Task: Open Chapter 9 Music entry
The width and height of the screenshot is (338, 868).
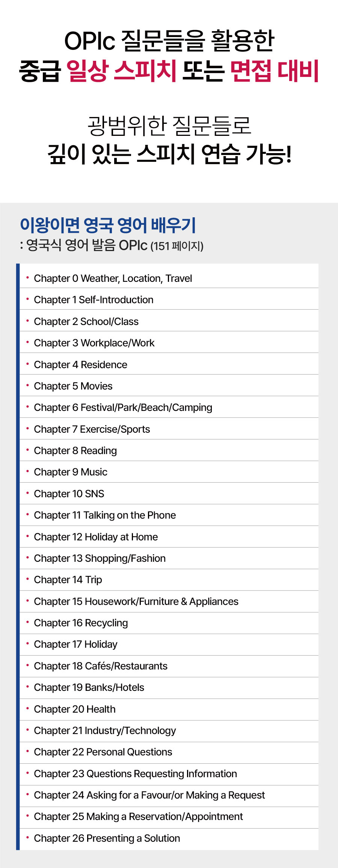Action: click(x=71, y=472)
